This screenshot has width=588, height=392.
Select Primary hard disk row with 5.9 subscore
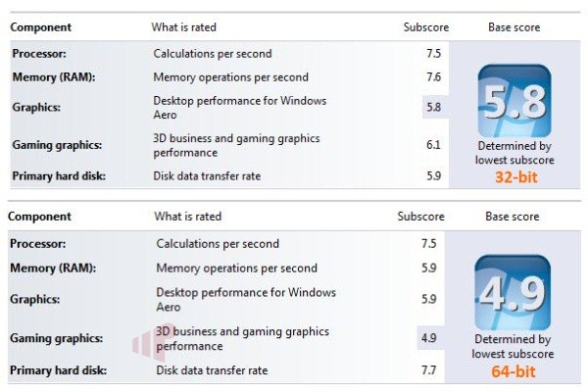pyautogui.click(x=229, y=176)
